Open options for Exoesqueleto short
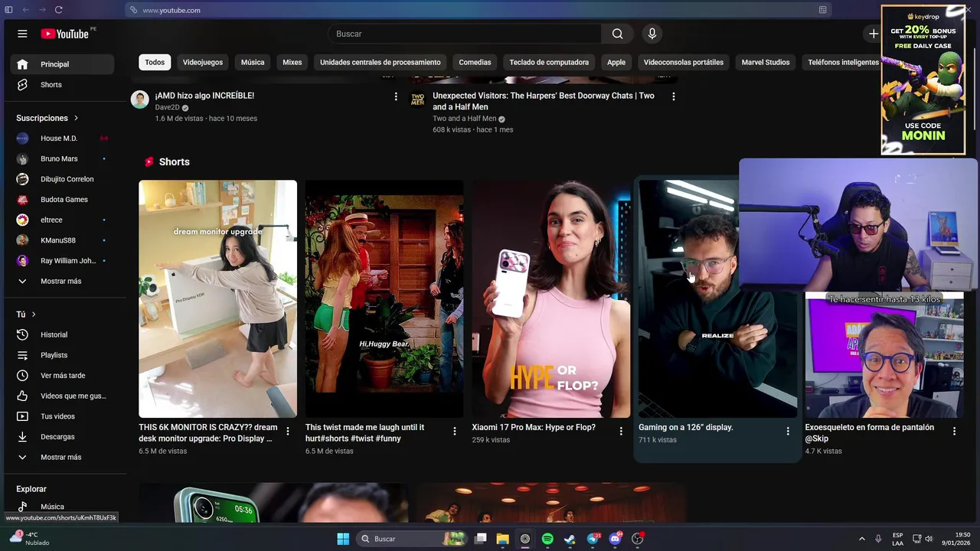Screen dimensions: 980x551 tap(954, 432)
